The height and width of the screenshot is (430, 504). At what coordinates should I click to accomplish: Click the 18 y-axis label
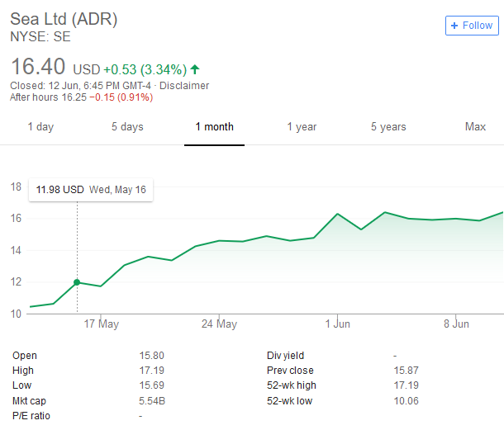16,187
